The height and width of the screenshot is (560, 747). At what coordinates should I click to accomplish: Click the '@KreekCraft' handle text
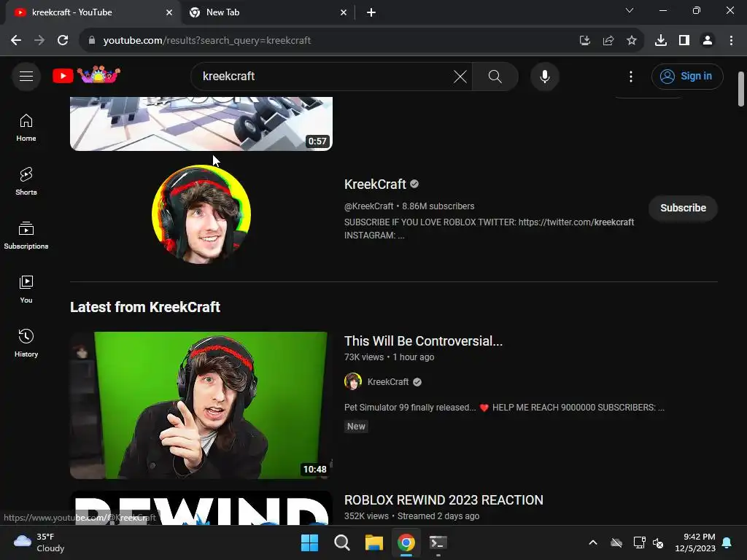(x=368, y=206)
